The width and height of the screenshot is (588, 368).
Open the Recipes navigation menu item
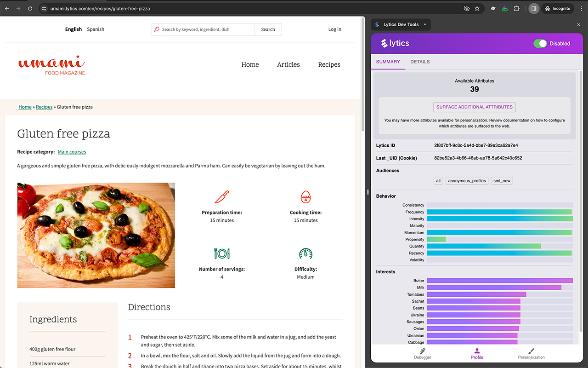pos(329,64)
